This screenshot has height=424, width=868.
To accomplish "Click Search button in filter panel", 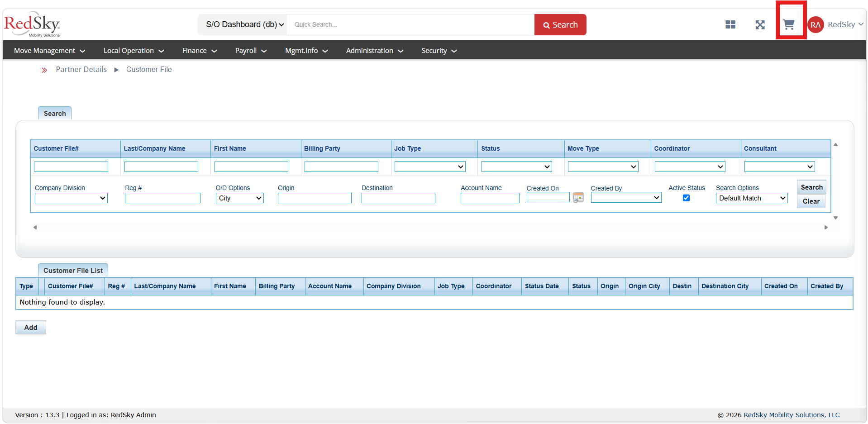I will pos(811,187).
